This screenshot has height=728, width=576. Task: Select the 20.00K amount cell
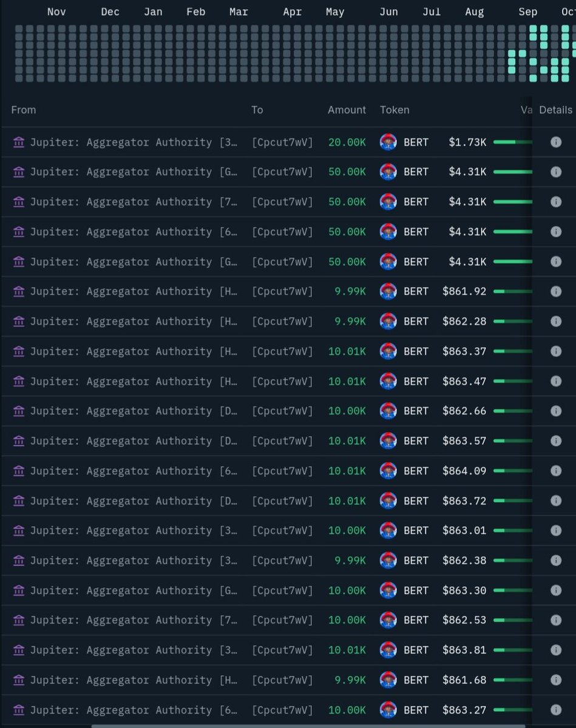tap(347, 142)
